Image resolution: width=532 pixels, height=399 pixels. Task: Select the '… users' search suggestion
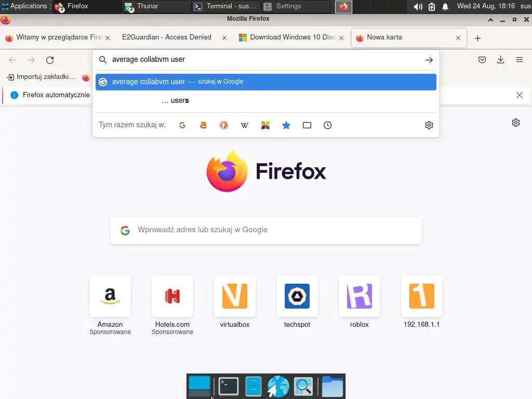point(265,100)
